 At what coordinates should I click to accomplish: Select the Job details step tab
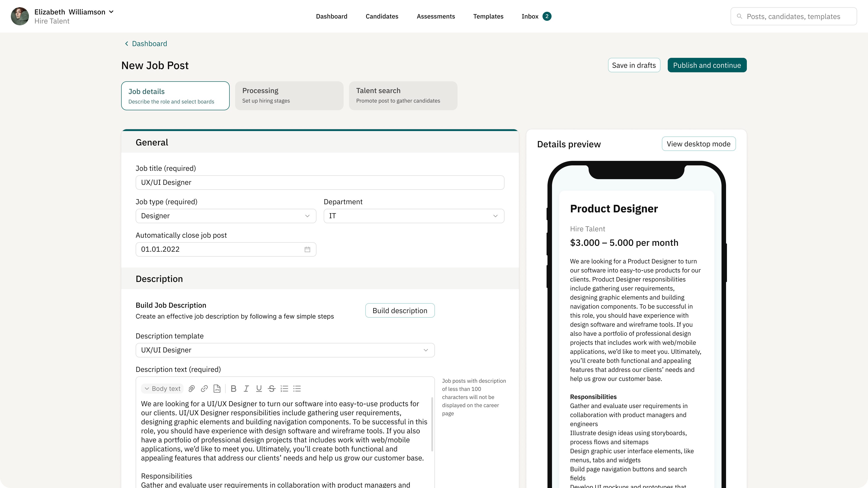coord(175,96)
